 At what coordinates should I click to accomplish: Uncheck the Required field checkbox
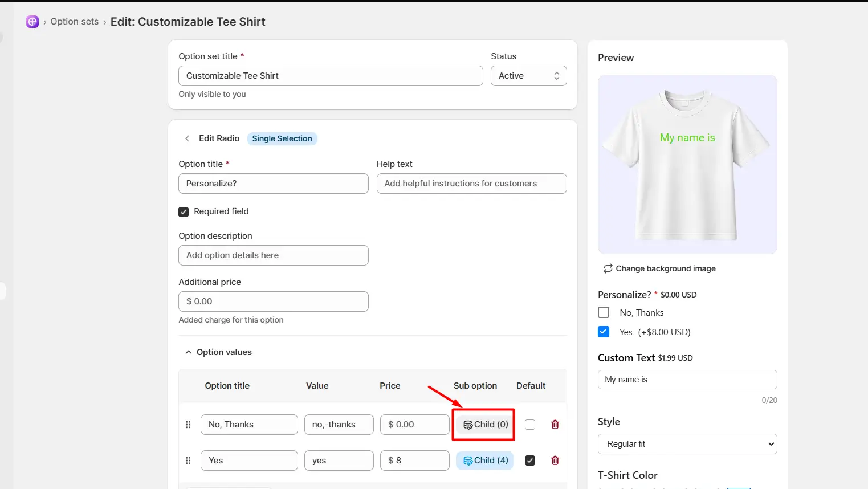[x=184, y=211]
